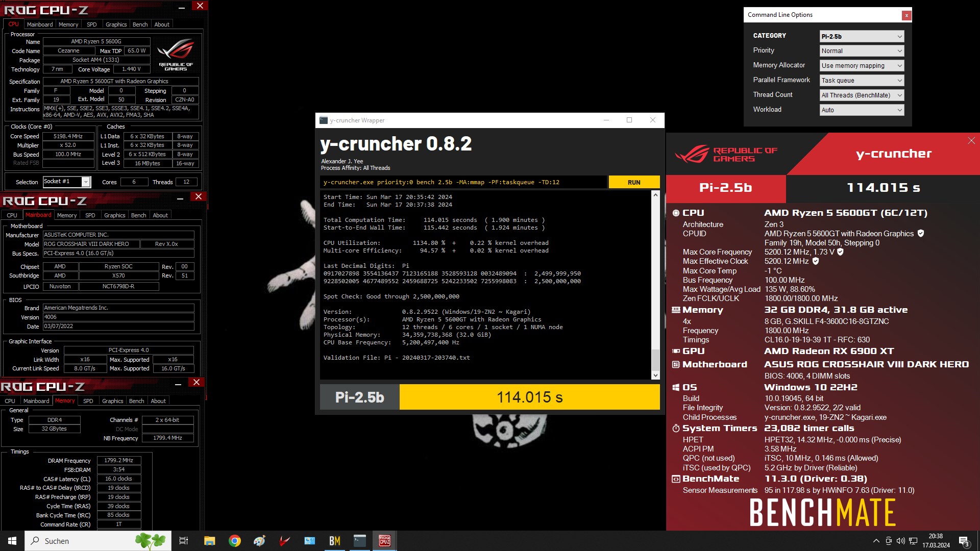The width and height of the screenshot is (980, 551).
Task: Open the volume control in system tray
Action: click(x=901, y=541)
